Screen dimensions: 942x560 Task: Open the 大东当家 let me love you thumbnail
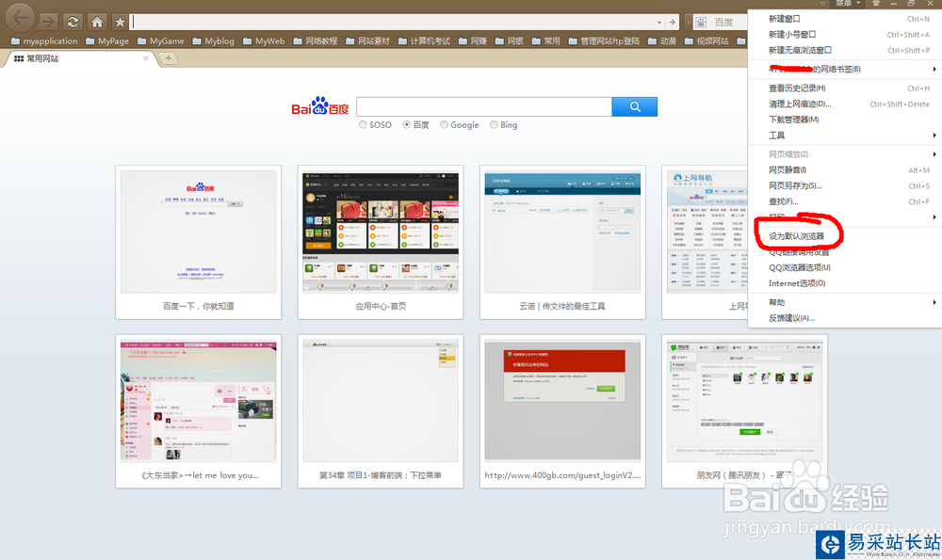(x=198, y=411)
